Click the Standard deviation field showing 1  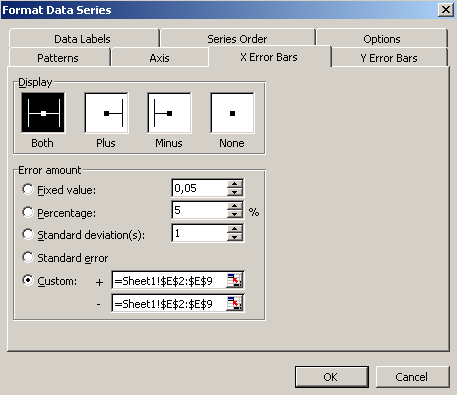point(200,233)
